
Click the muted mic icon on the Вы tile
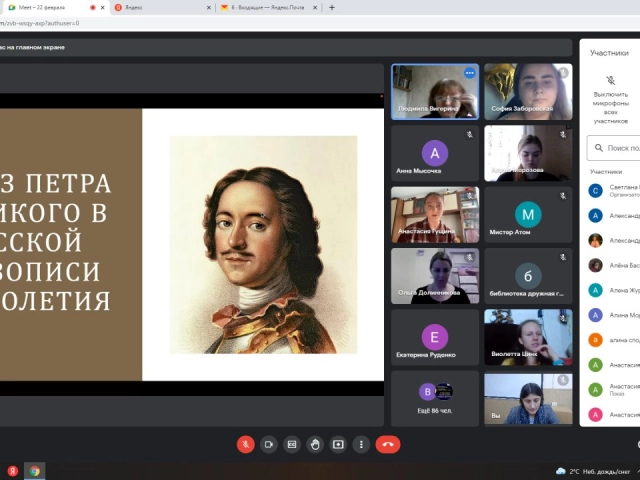pyautogui.click(x=563, y=380)
